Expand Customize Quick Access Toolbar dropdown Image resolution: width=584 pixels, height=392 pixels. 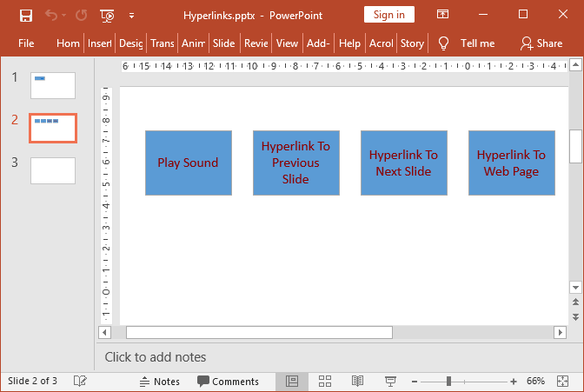tap(131, 15)
